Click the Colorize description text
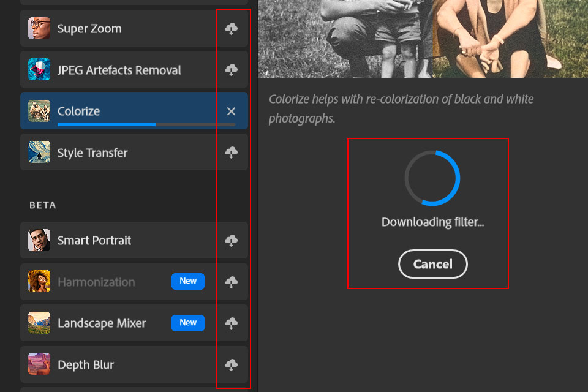Viewport: 588px width, 392px height. tap(401, 109)
